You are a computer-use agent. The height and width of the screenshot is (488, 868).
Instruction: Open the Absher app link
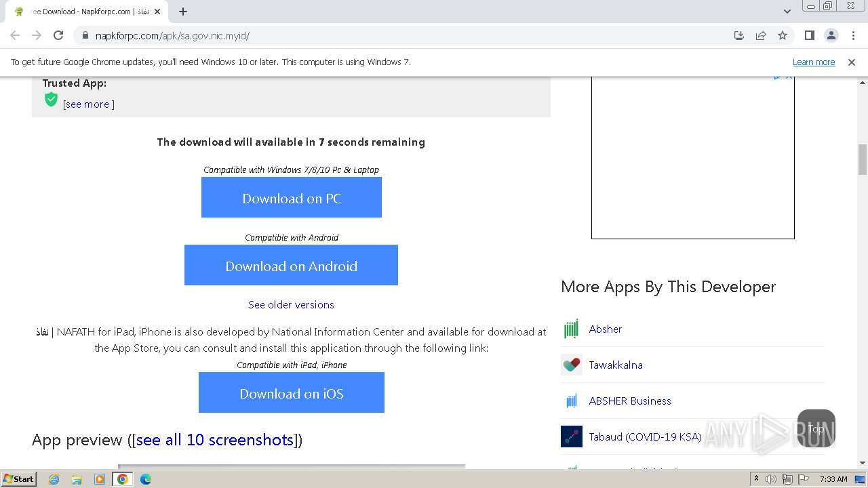click(x=605, y=329)
